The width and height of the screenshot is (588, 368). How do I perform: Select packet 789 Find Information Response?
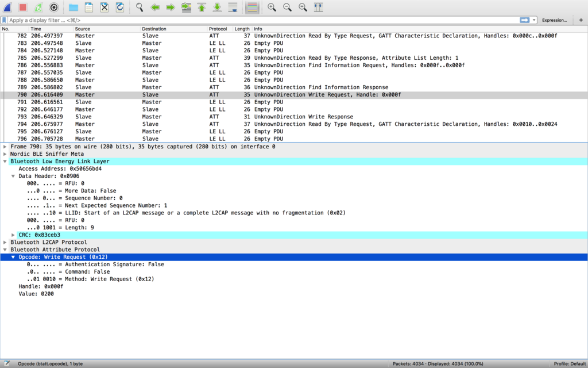(x=294, y=87)
